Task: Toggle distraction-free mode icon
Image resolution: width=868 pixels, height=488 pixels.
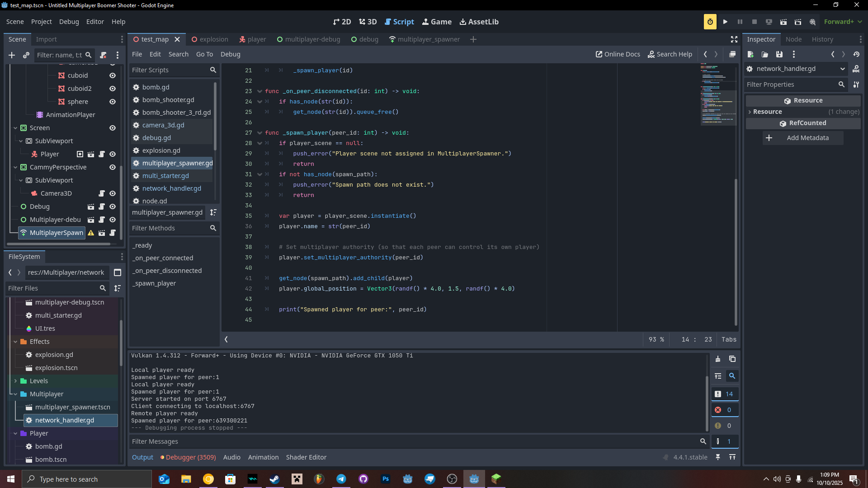Action: 734,39
